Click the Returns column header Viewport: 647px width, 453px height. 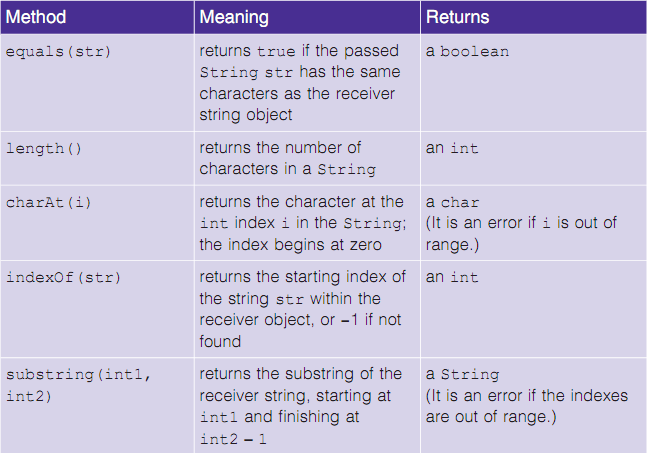(x=458, y=18)
